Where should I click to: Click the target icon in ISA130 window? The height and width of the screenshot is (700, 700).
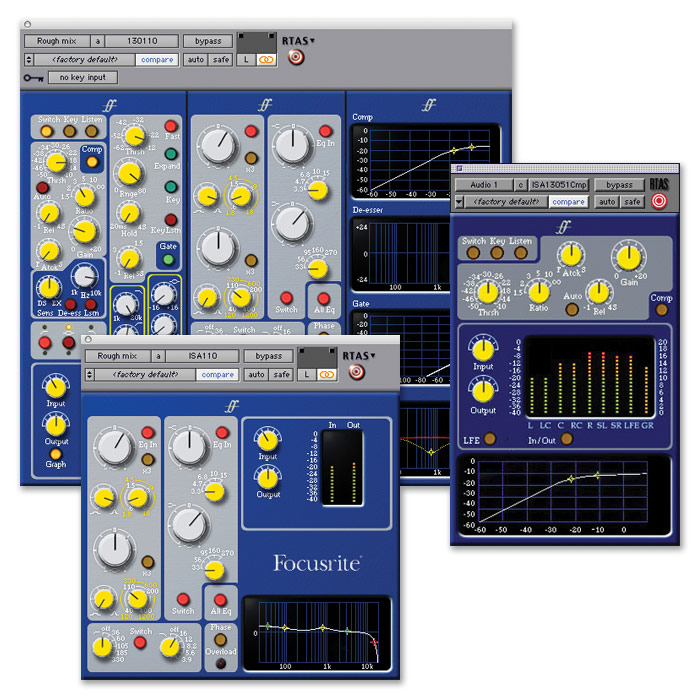(x=296, y=57)
